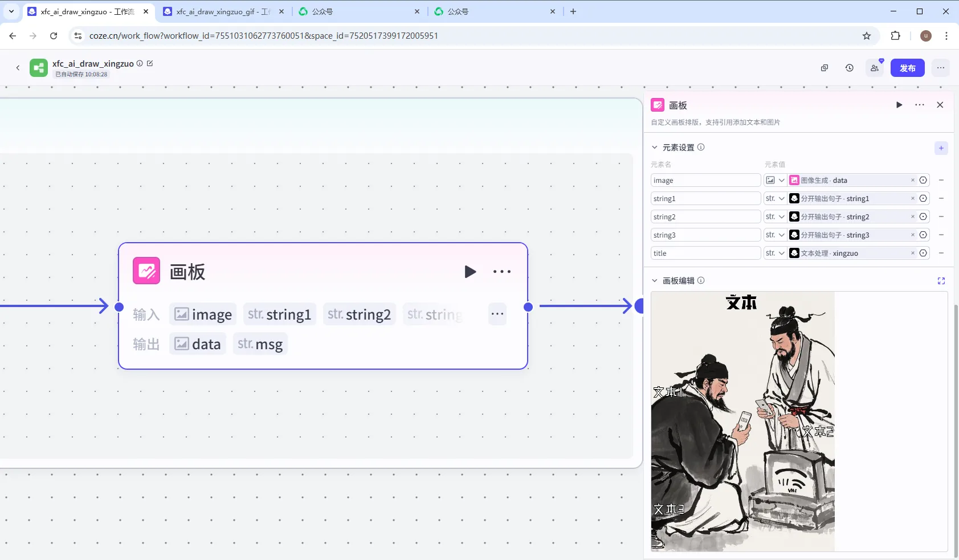
Task: Open image element type dropdown
Action: pos(776,180)
